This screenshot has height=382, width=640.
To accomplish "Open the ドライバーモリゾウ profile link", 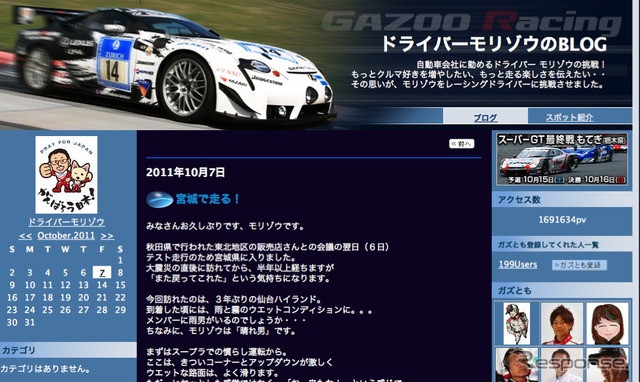I will 66,222.
